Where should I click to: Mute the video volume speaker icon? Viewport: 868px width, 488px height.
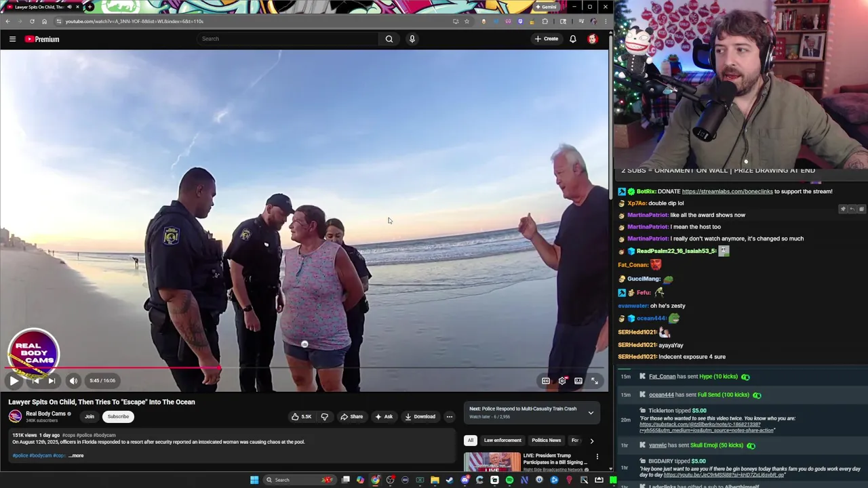click(73, 381)
